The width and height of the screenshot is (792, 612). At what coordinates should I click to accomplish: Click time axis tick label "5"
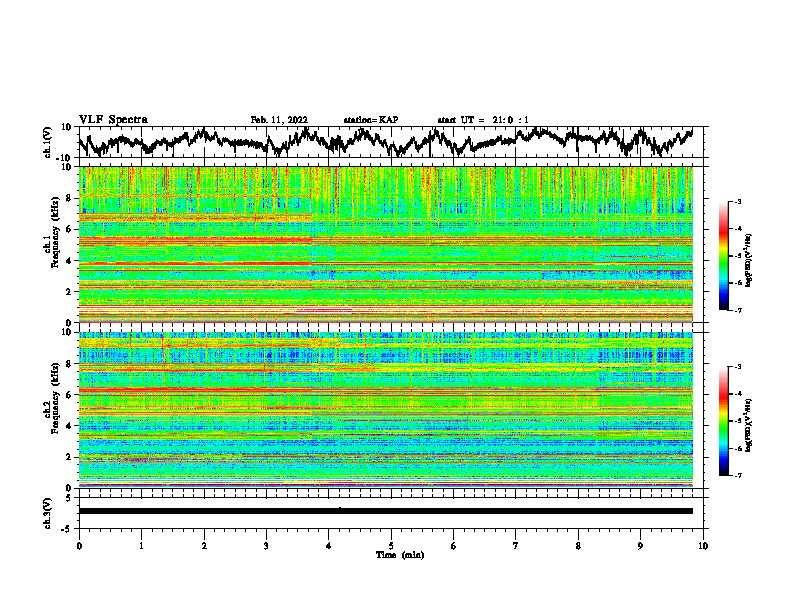coord(391,546)
